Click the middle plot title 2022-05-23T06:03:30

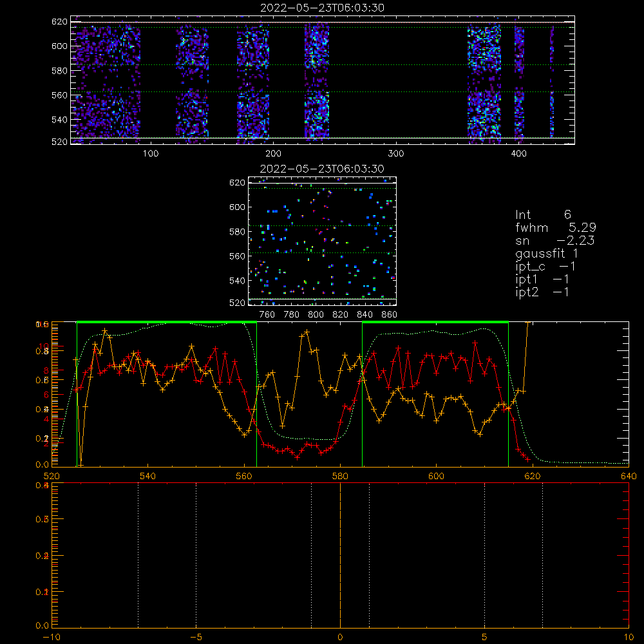(x=323, y=168)
